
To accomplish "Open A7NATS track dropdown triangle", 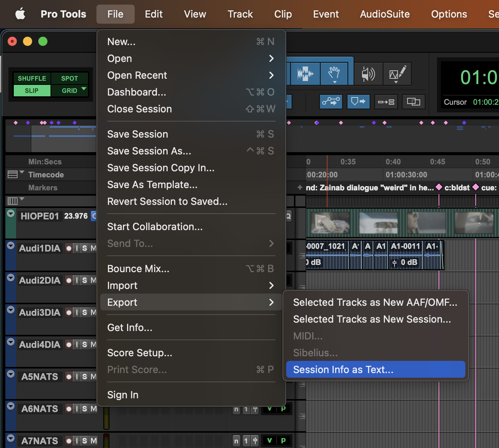I will pyautogui.click(x=11, y=438).
